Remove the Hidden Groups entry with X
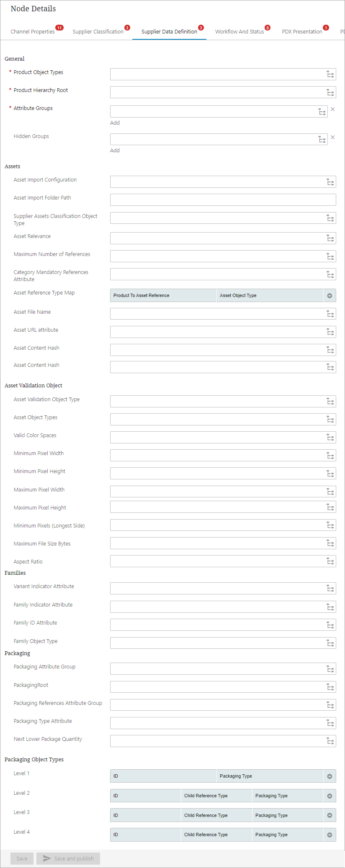The height and width of the screenshot is (868, 345). coord(333,137)
